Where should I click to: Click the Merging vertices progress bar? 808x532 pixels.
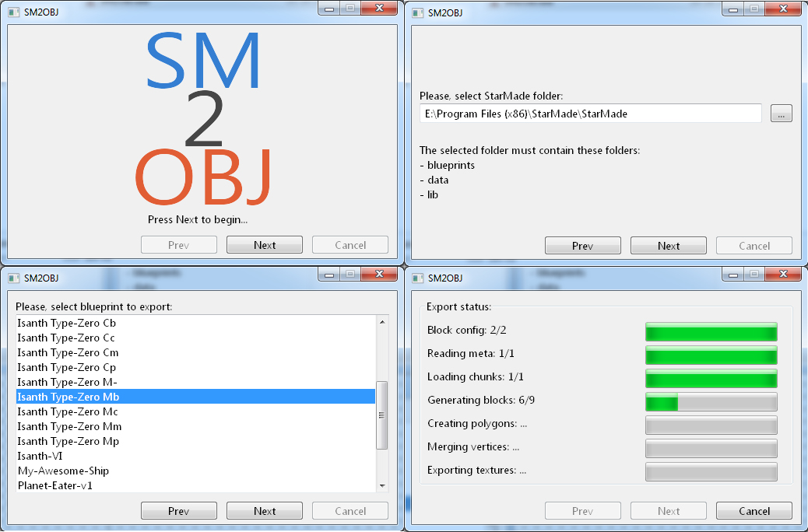click(711, 448)
